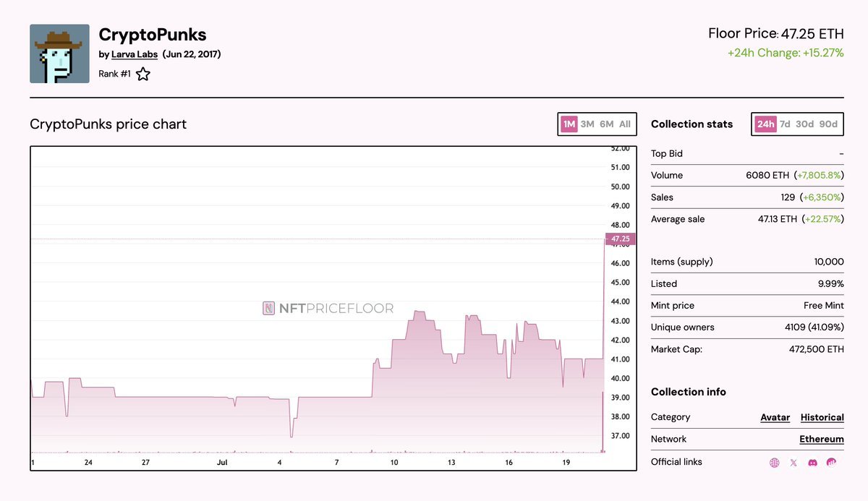Switch price chart to 1M range
The height and width of the screenshot is (501, 868).
click(569, 124)
